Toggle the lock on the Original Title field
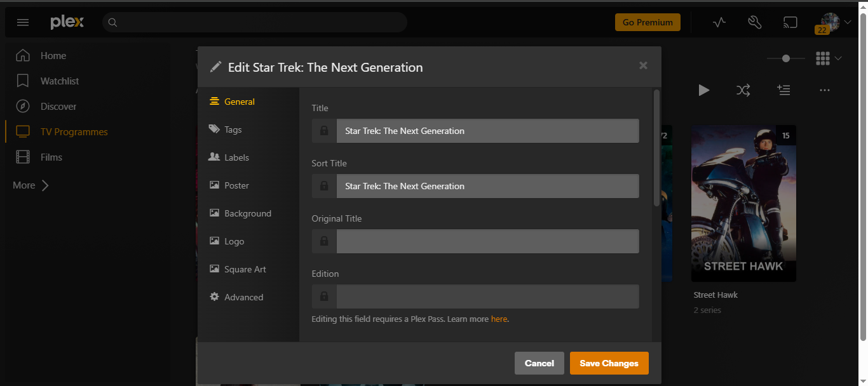The image size is (868, 386). (324, 241)
